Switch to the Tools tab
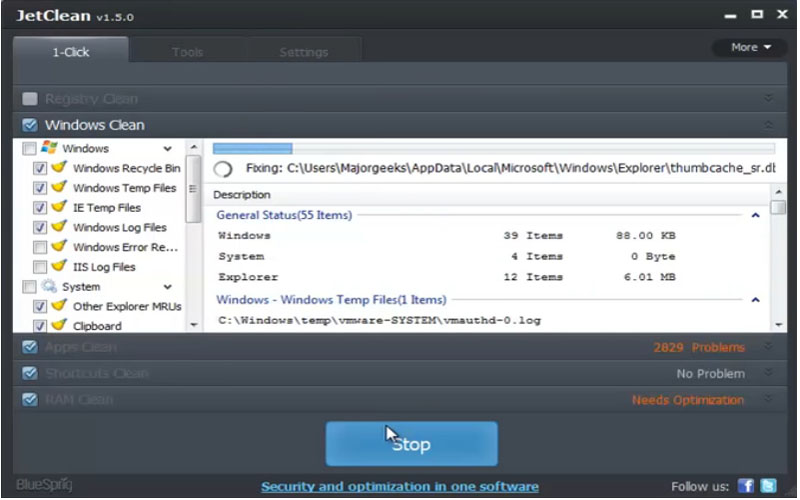This screenshot has width=800, height=500. click(187, 52)
